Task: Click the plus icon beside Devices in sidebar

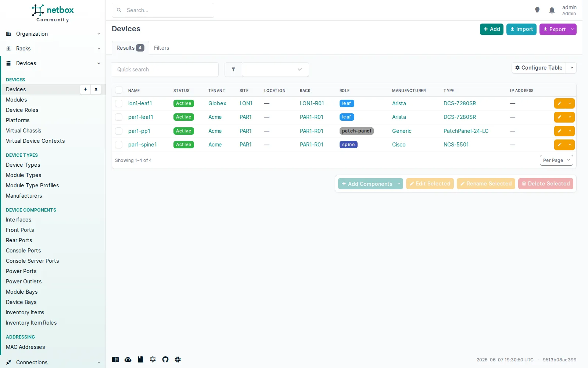Action: click(x=85, y=89)
